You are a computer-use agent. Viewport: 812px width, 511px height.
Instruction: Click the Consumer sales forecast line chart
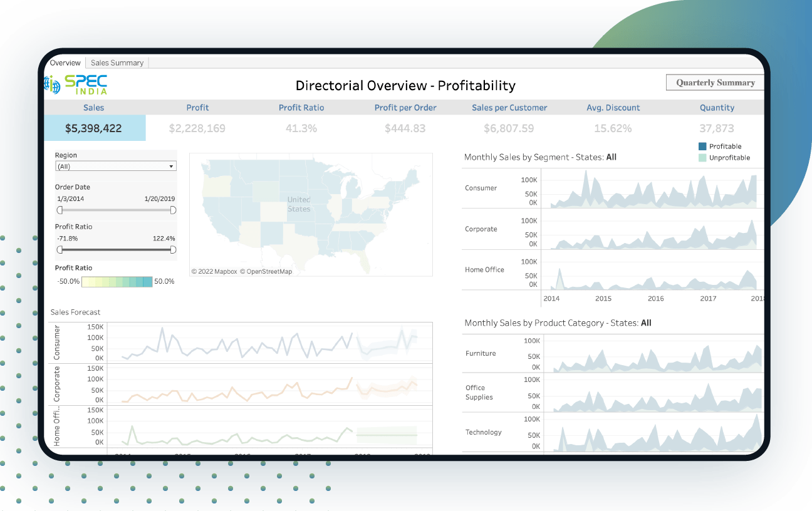pos(270,343)
